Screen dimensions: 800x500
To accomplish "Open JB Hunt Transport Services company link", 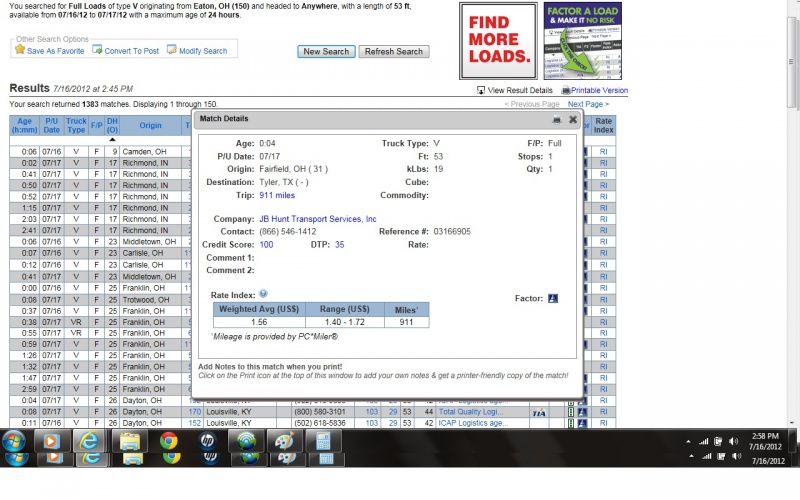I will pos(317,218).
